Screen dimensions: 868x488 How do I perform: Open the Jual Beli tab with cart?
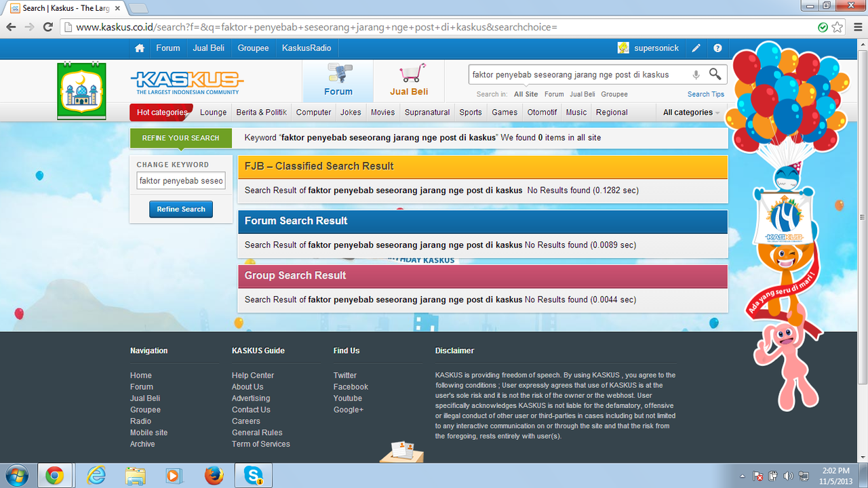pos(409,81)
